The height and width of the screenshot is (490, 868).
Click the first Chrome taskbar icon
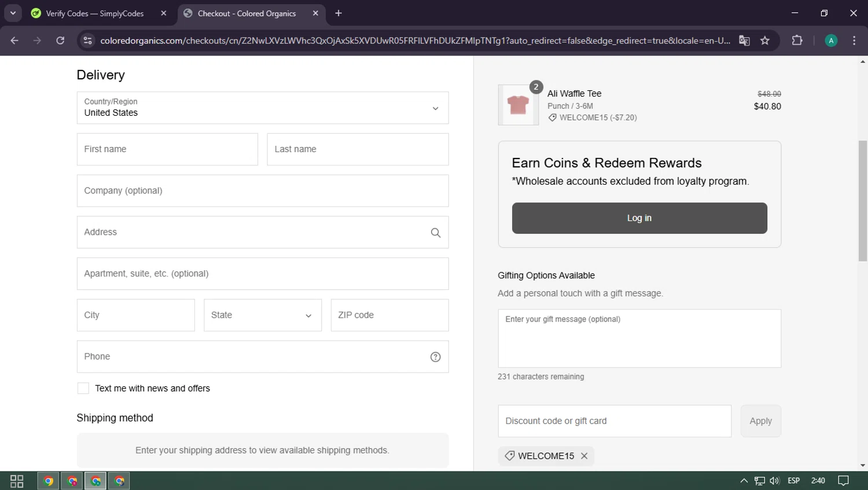click(48, 481)
